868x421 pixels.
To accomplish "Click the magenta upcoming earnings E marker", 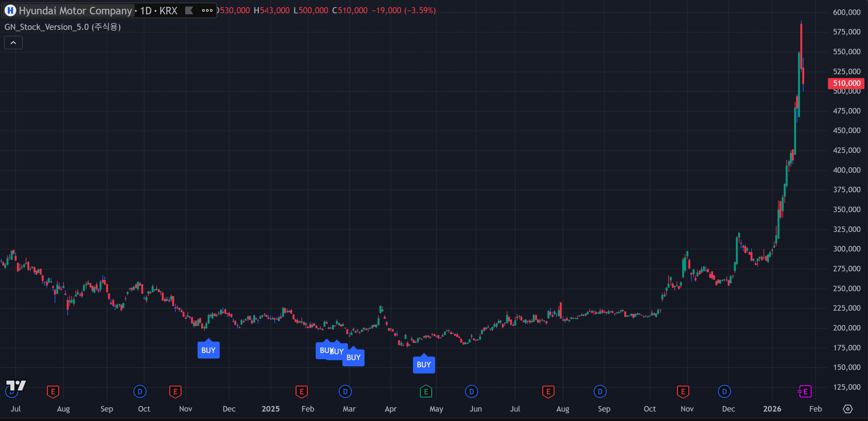I will [805, 391].
